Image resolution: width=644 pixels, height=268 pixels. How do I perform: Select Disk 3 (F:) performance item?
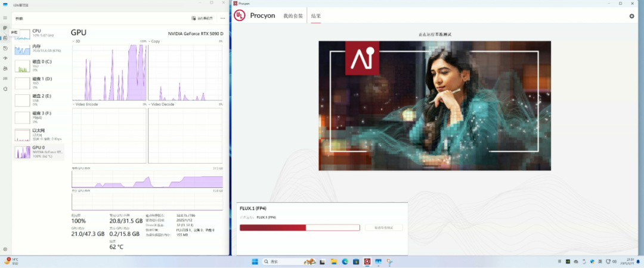[x=39, y=118]
